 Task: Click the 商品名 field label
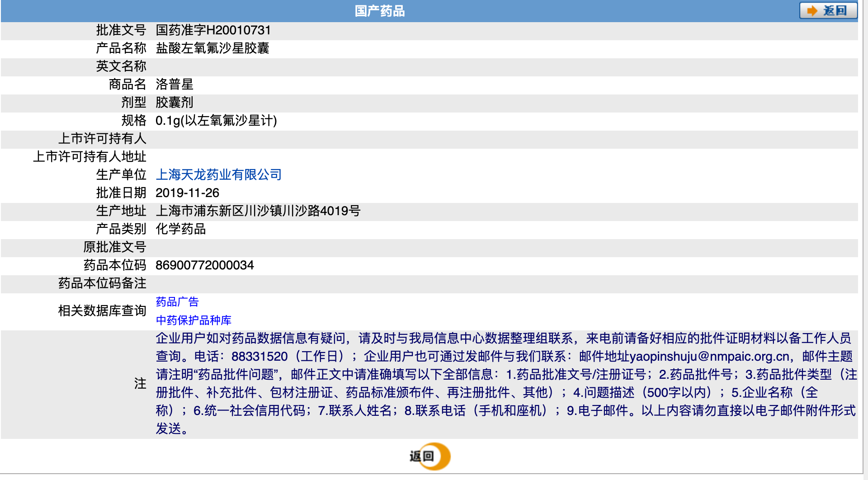coord(127,85)
